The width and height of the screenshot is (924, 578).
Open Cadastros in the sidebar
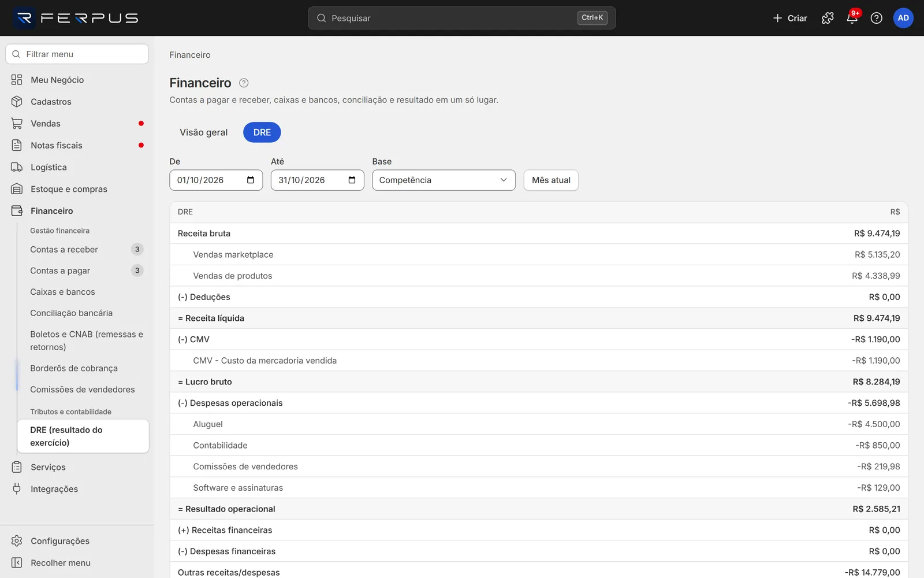(77, 102)
